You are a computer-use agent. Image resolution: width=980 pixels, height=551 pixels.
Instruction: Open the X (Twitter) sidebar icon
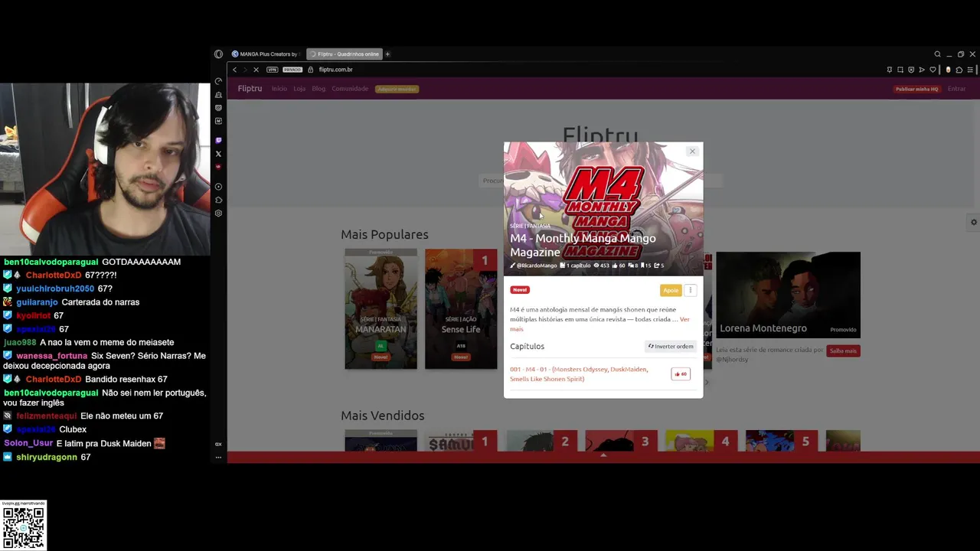coord(218,154)
